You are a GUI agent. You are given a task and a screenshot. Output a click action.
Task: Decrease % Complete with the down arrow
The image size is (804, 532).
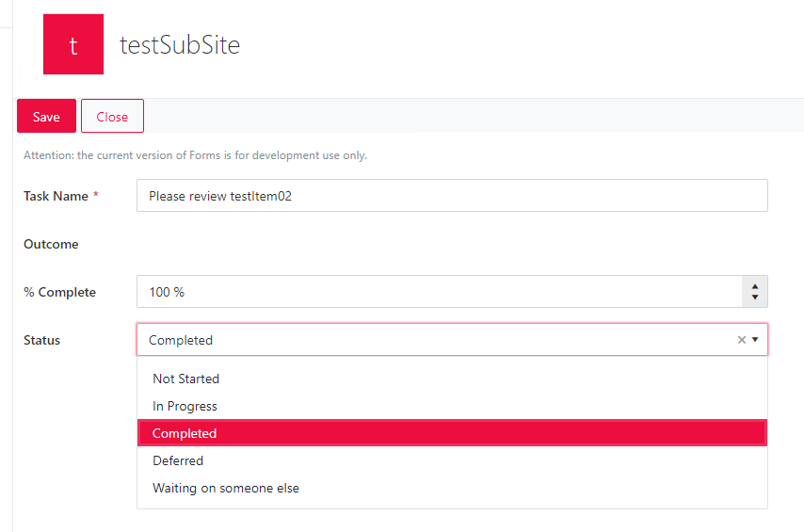(x=755, y=298)
